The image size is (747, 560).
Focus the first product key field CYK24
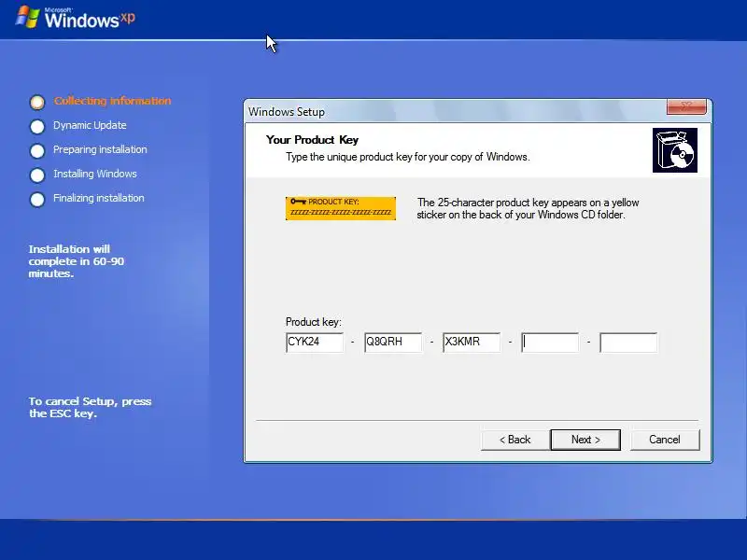coord(315,343)
